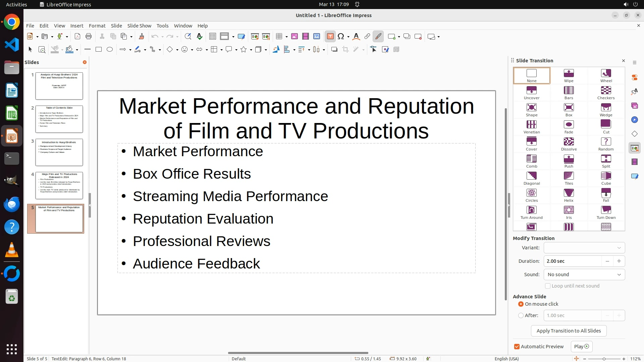Expand the Sound dropdown showing No sound
The height and width of the screenshot is (362, 644).
click(x=584, y=275)
